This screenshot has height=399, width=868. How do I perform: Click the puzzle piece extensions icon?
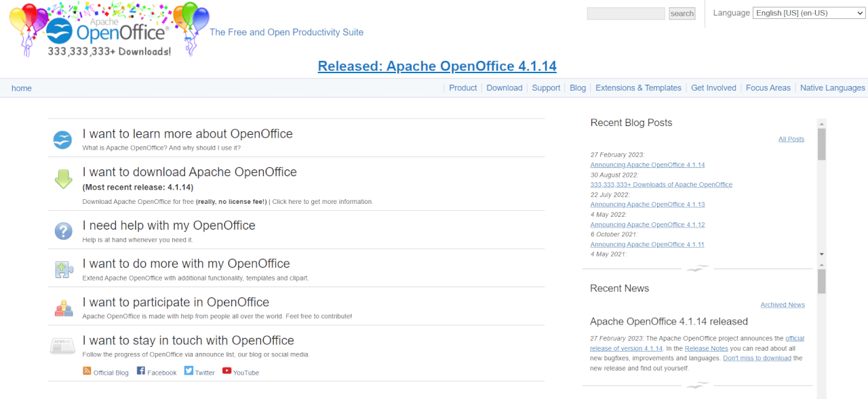point(64,270)
